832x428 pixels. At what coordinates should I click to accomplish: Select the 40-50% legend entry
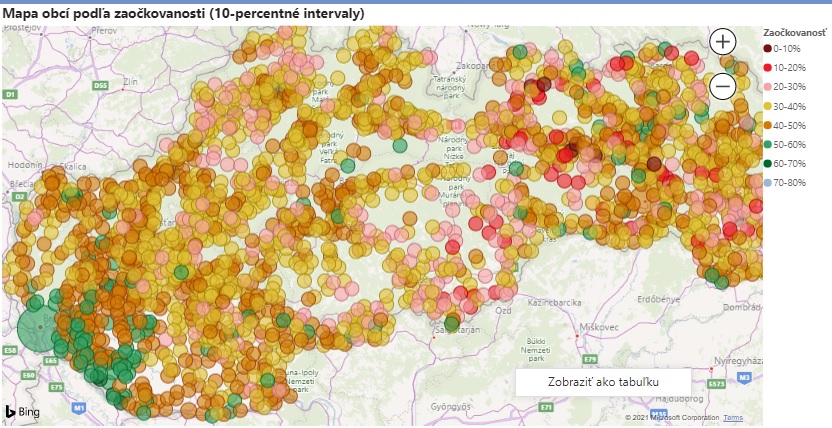click(x=790, y=124)
